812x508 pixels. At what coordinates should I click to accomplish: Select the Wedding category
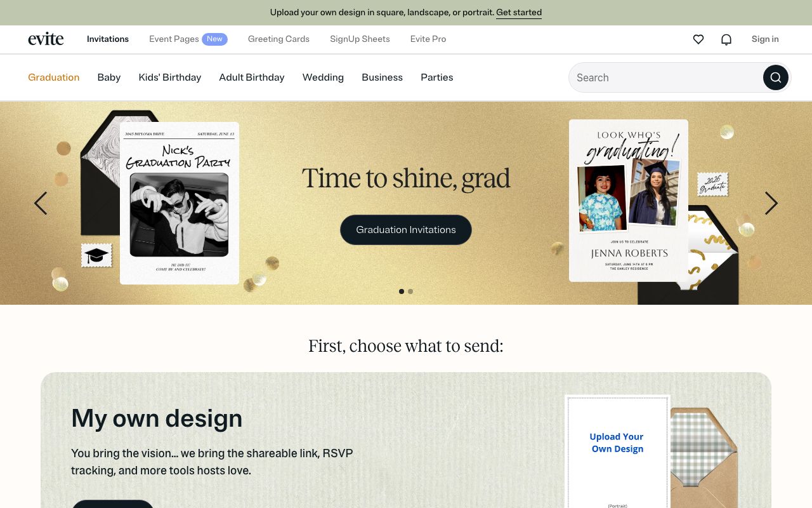[x=323, y=77]
